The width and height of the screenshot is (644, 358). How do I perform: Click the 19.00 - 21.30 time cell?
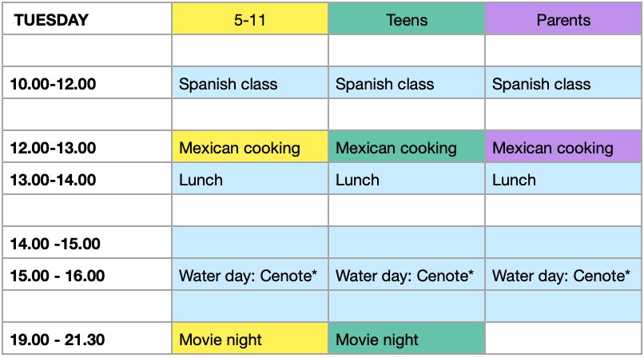[87, 339]
